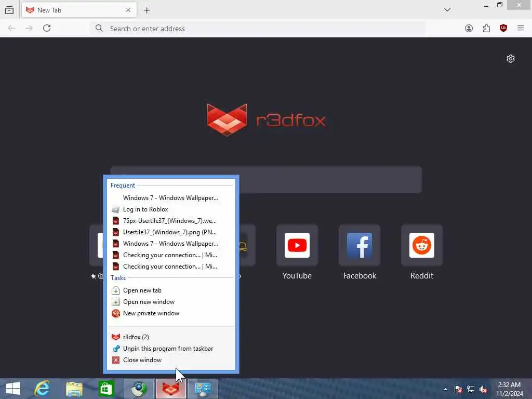
Task: Choose New private window task
Action: click(x=171, y=313)
